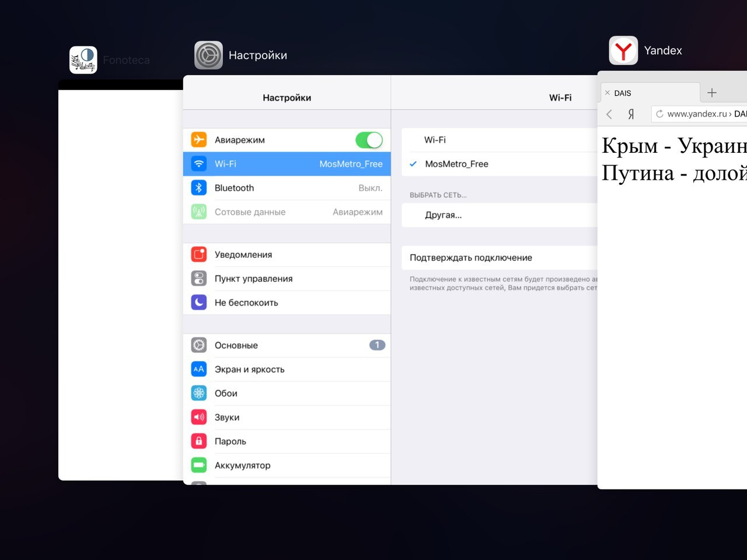Choose the Other network option
The height and width of the screenshot is (560, 747).
coord(444,215)
